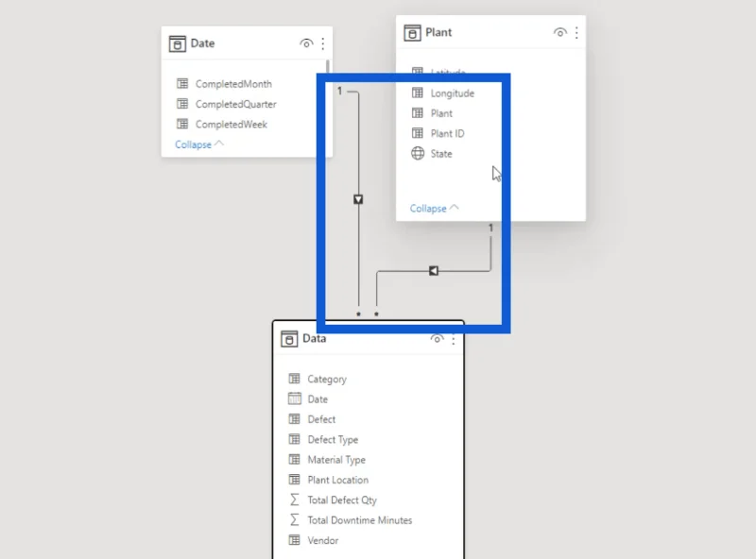
Task: Select the Total Defect Qty field
Action: (x=342, y=500)
